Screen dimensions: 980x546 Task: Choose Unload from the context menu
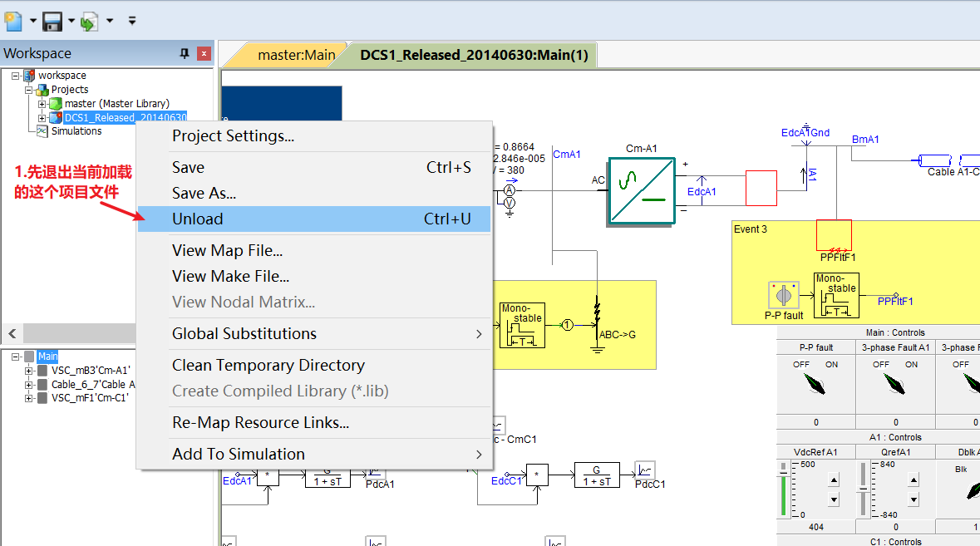pyautogui.click(x=313, y=219)
